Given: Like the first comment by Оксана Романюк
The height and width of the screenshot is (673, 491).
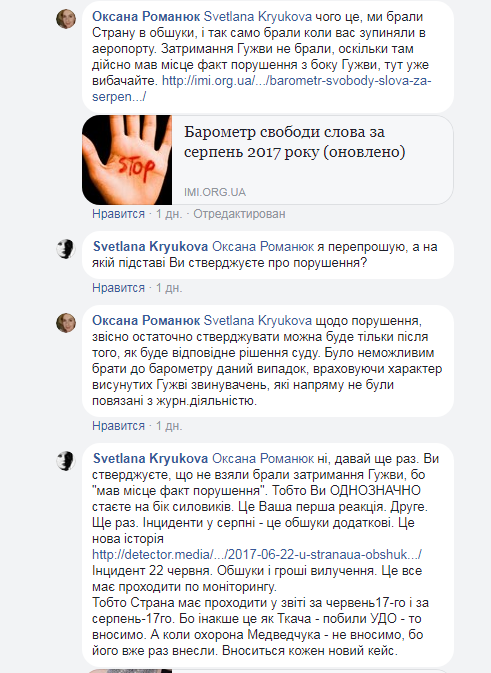Looking at the screenshot, I should (x=118, y=214).
